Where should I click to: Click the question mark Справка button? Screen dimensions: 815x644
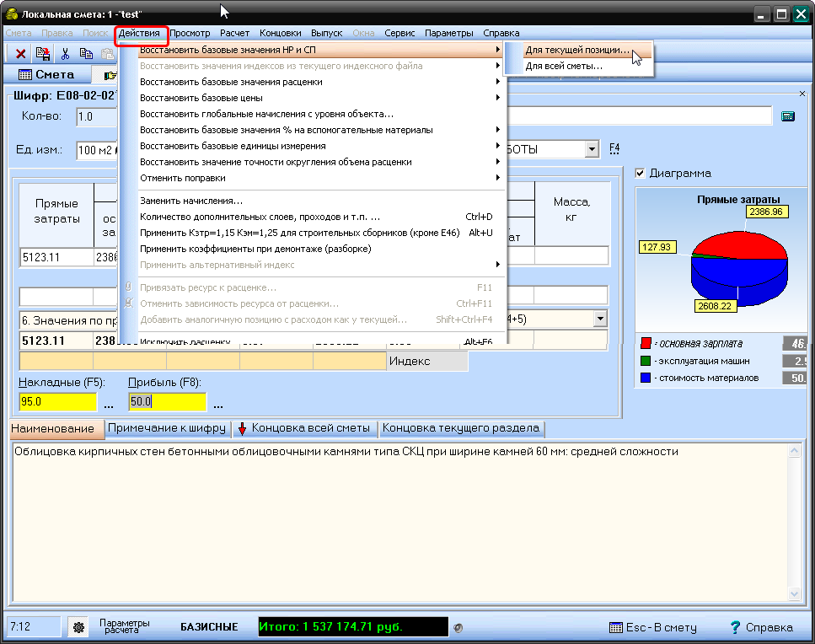760,627
